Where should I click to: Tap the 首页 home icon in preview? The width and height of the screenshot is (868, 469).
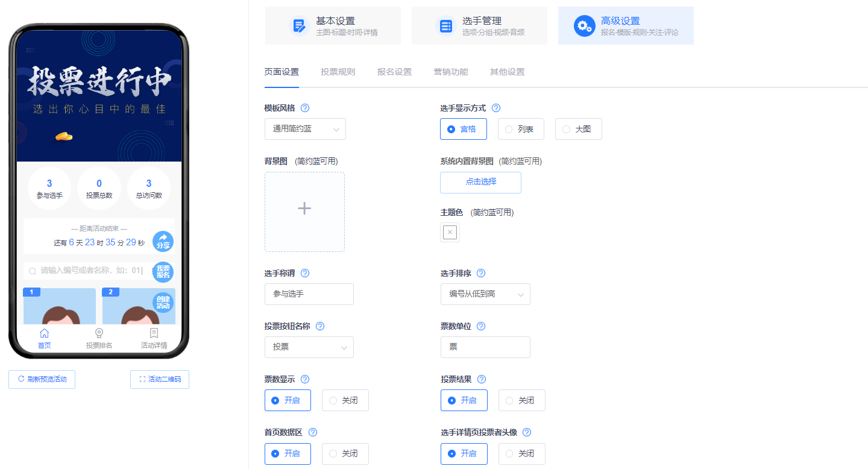click(x=44, y=333)
